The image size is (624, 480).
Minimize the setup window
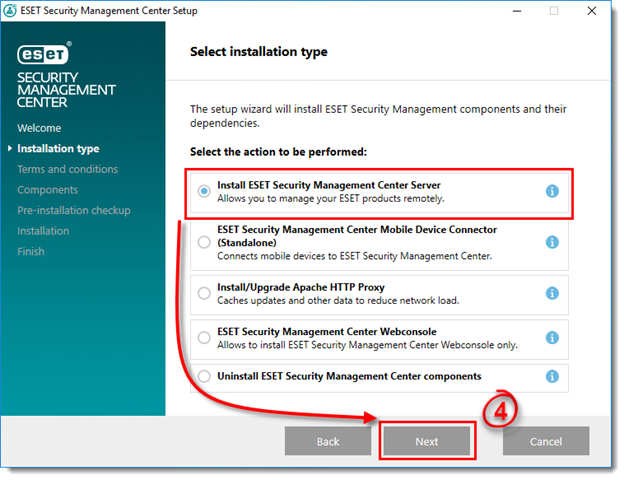[x=517, y=11]
